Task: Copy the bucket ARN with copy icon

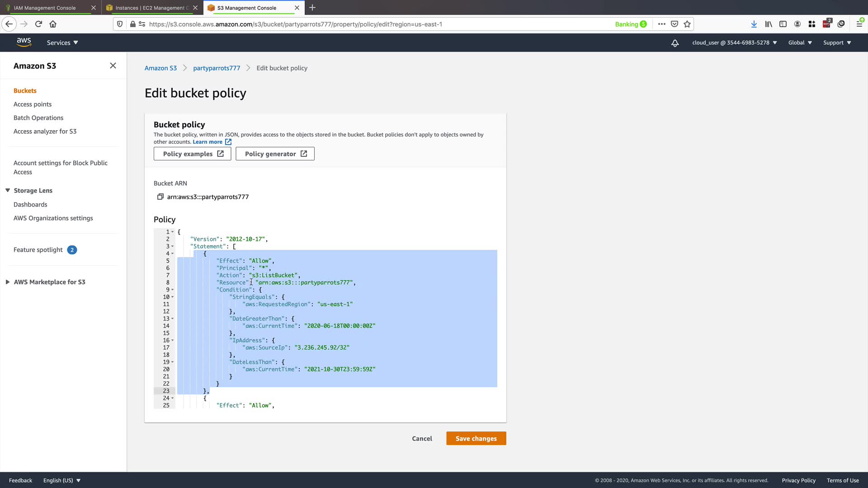Action: pyautogui.click(x=160, y=197)
